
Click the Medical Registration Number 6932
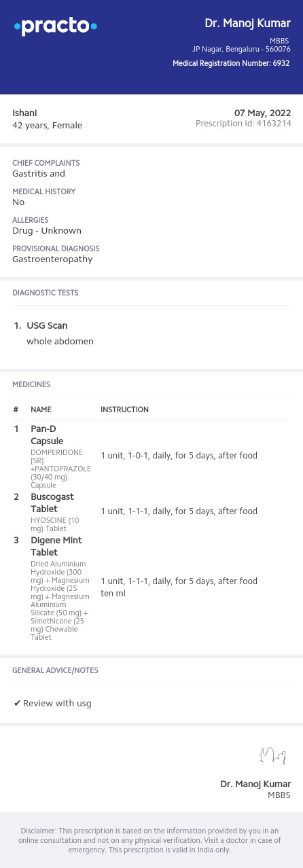[232, 63]
